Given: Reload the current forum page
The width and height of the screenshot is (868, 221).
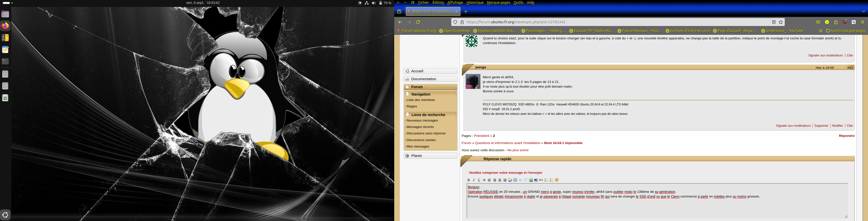Looking at the screenshot, I should pyautogui.click(x=418, y=22).
